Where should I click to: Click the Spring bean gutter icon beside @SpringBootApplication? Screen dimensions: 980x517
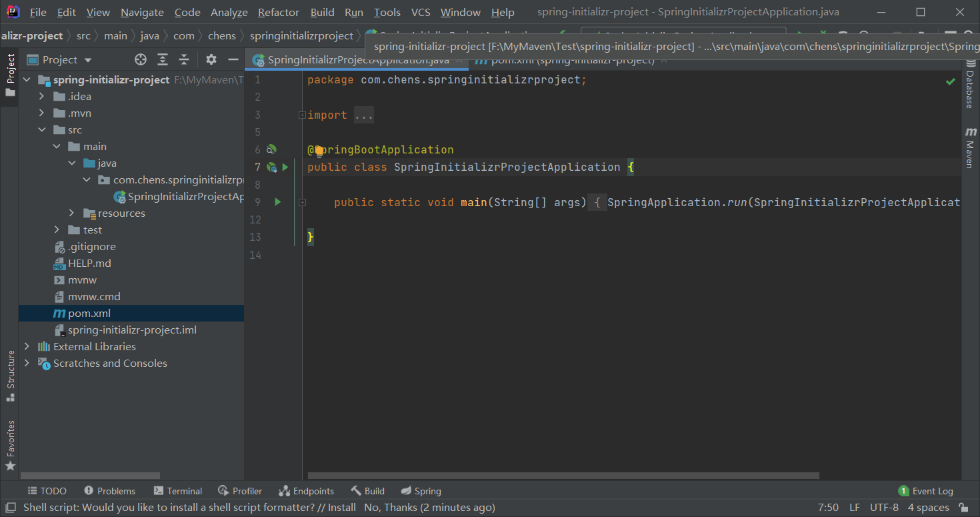pyautogui.click(x=271, y=149)
